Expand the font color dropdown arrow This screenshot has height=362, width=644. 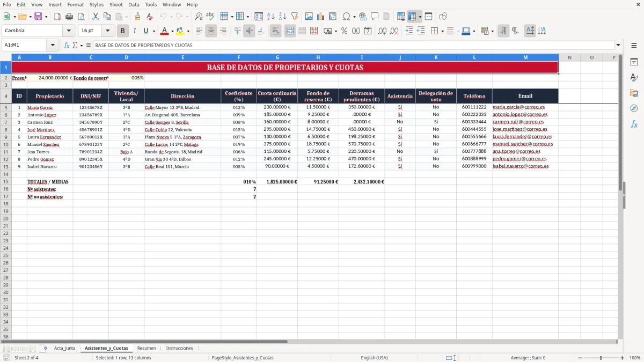coord(172,31)
